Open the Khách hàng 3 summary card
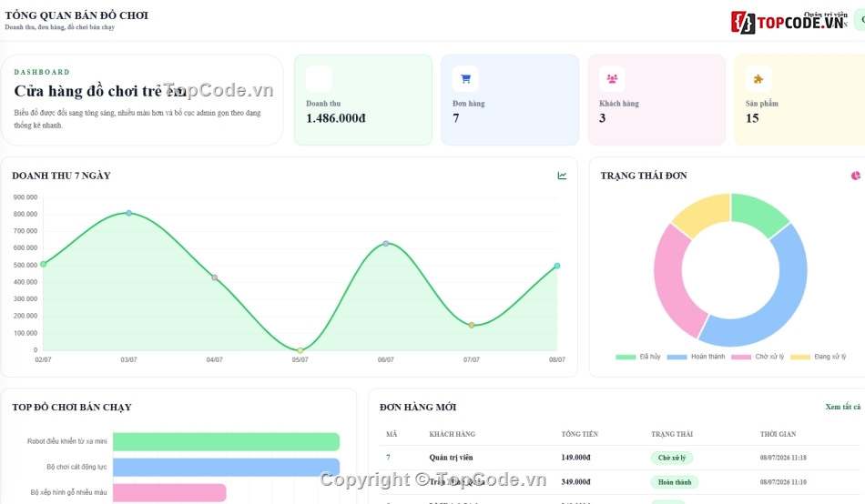The height and width of the screenshot is (504, 865). [656, 100]
